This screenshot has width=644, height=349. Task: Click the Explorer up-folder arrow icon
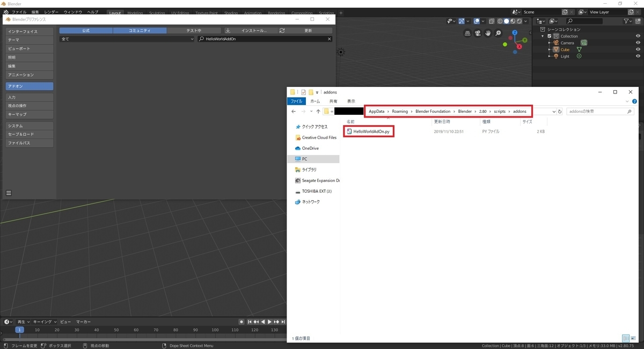pyautogui.click(x=318, y=111)
